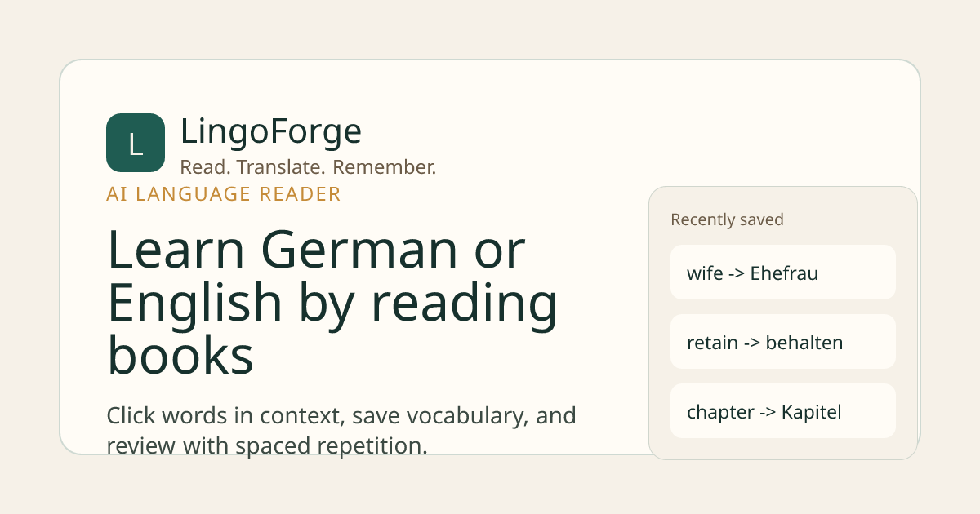Click the word "reading" in the headline

point(465,303)
